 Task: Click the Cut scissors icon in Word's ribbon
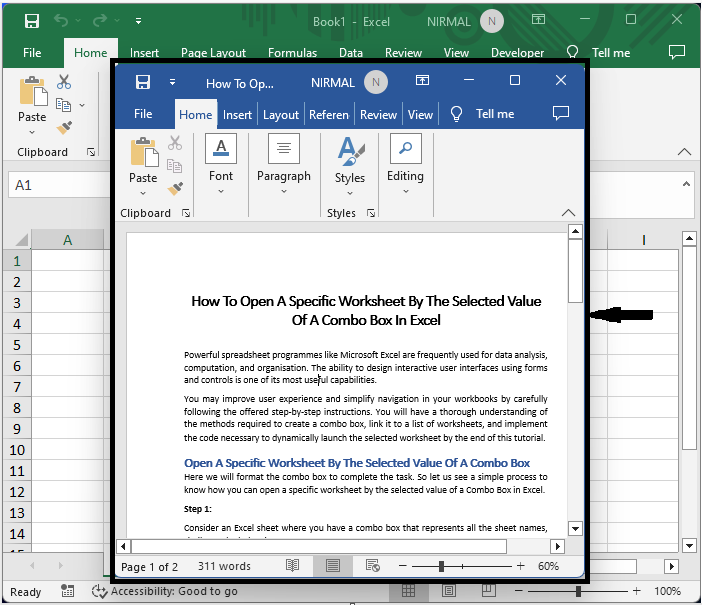coord(175,143)
